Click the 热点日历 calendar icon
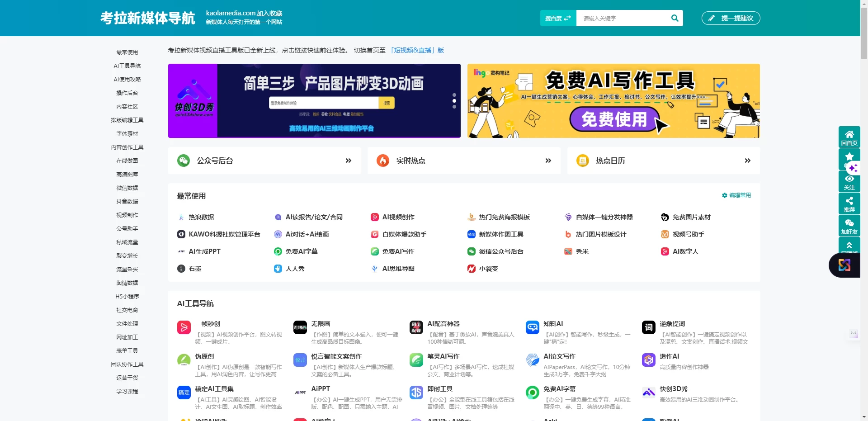Screen dimensions: 868x421 pyautogui.click(x=583, y=161)
